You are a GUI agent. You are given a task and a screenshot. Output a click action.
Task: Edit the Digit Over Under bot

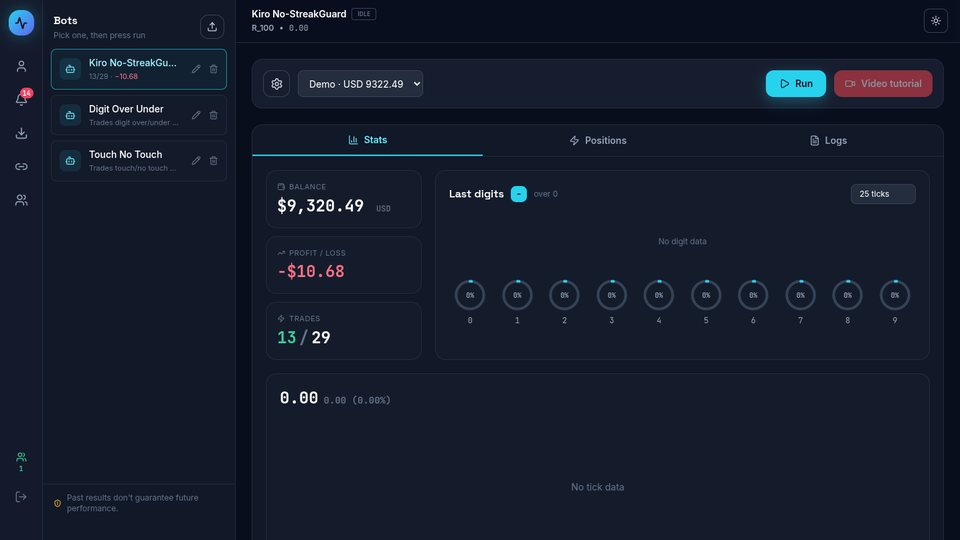click(x=196, y=115)
